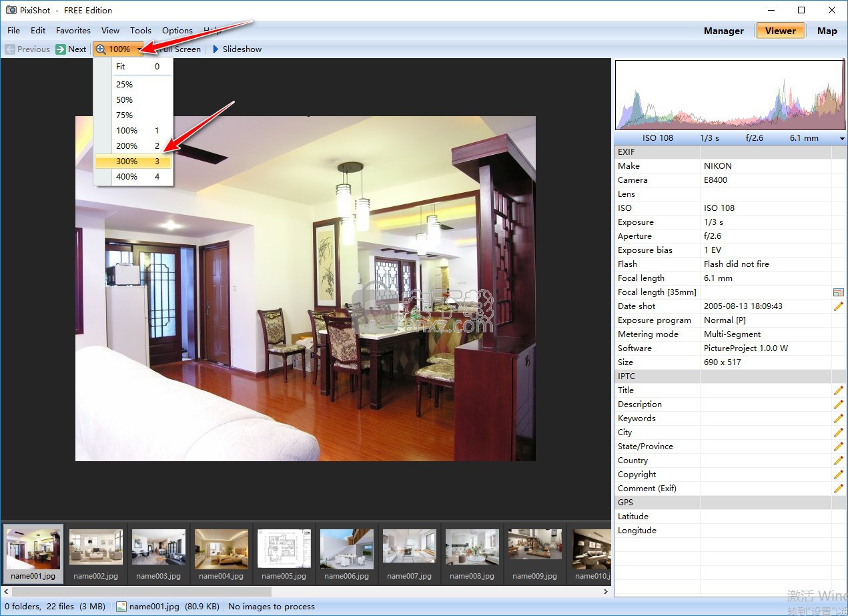This screenshot has width=848, height=616.
Task: Open the View menu
Action: click(111, 30)
